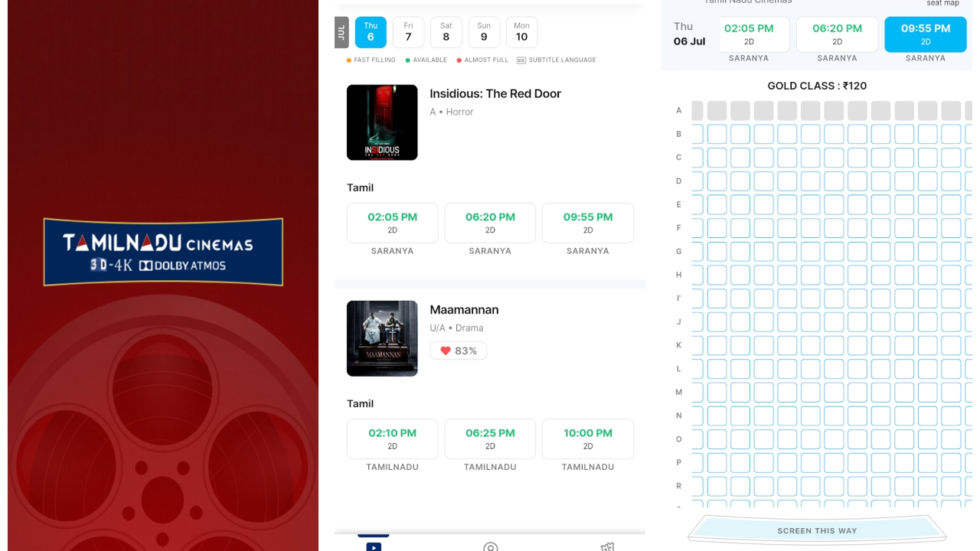Screen dimensions: 980x551
Task: Click the A • Horror genre text
Action: pos(452,112)
